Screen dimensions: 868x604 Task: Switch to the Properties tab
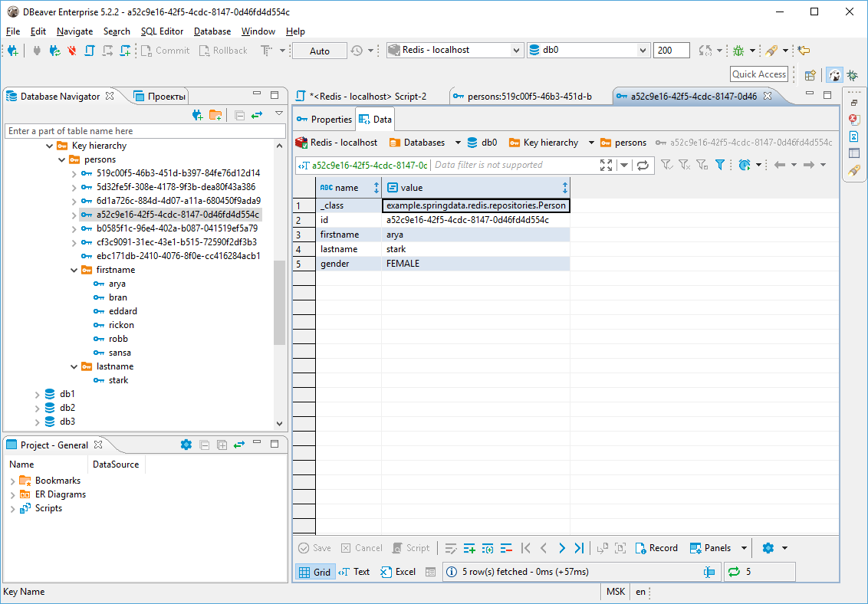tap(324, 120)
